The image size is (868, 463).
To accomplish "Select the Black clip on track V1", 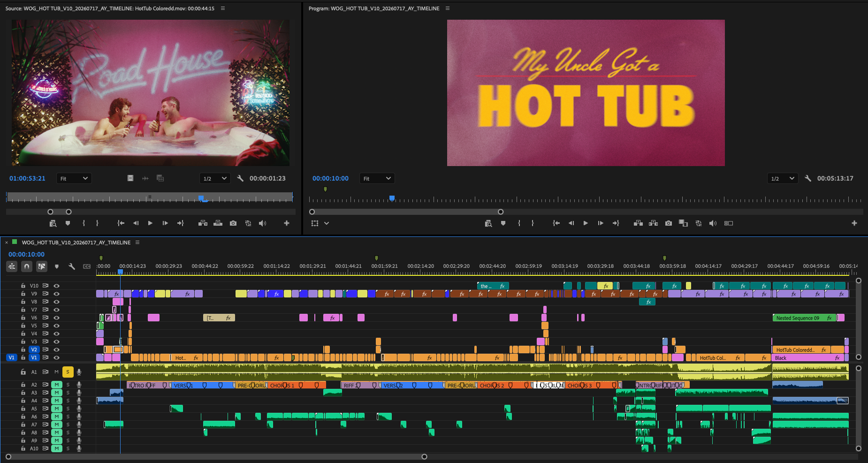I will 808,357.
